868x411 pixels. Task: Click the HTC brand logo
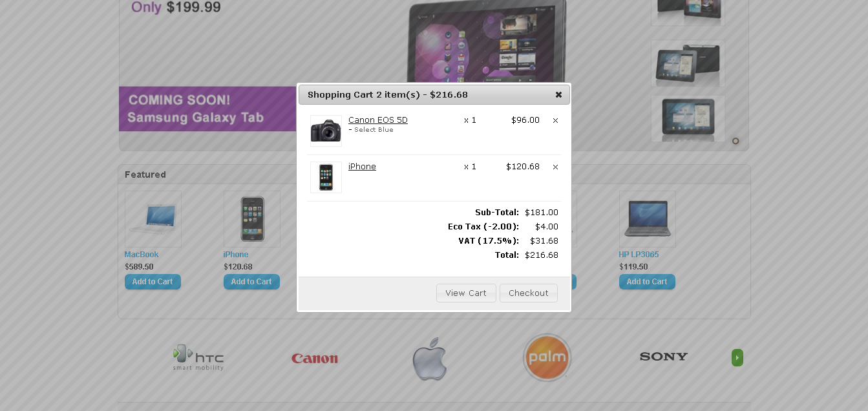click(x=198, y=357)
